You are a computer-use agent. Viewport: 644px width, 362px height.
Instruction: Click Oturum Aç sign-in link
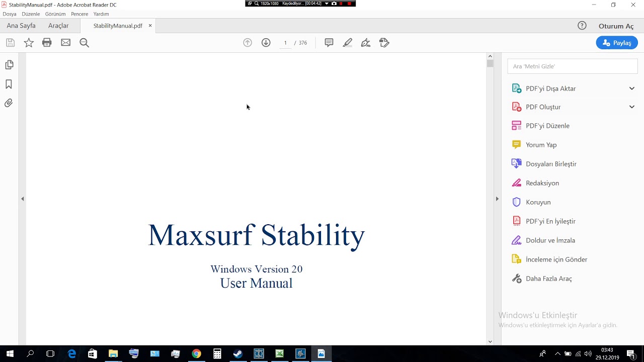click(616, 26)
